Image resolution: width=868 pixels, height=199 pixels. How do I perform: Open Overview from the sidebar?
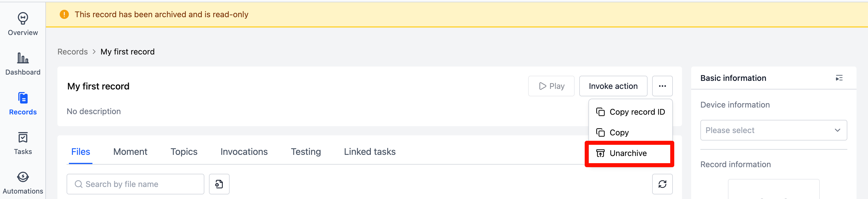pos(23,23)
